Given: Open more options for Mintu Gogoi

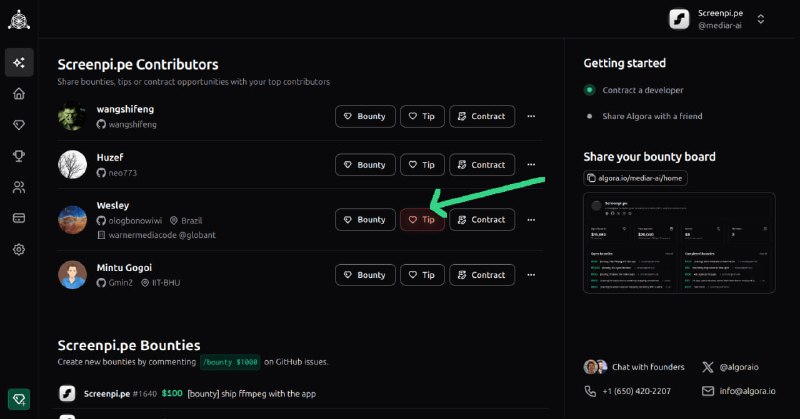Looking at the screenshot, I should 531,275.
